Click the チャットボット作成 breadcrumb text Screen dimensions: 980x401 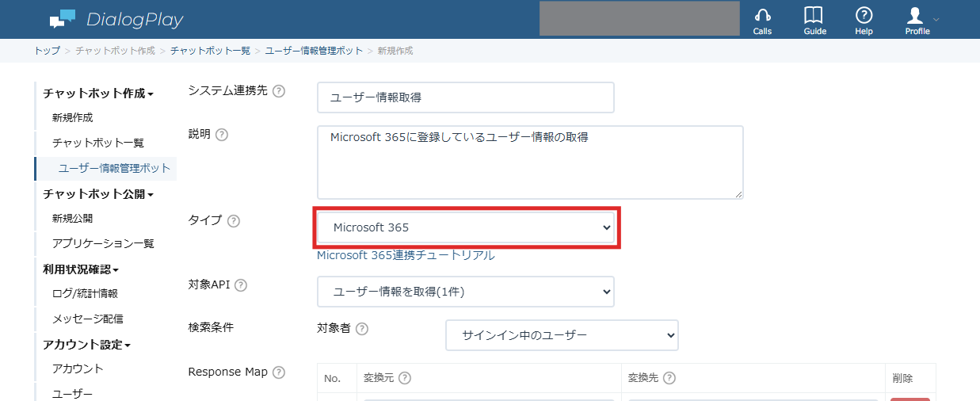pyautogui.click(x=116, y=51)
